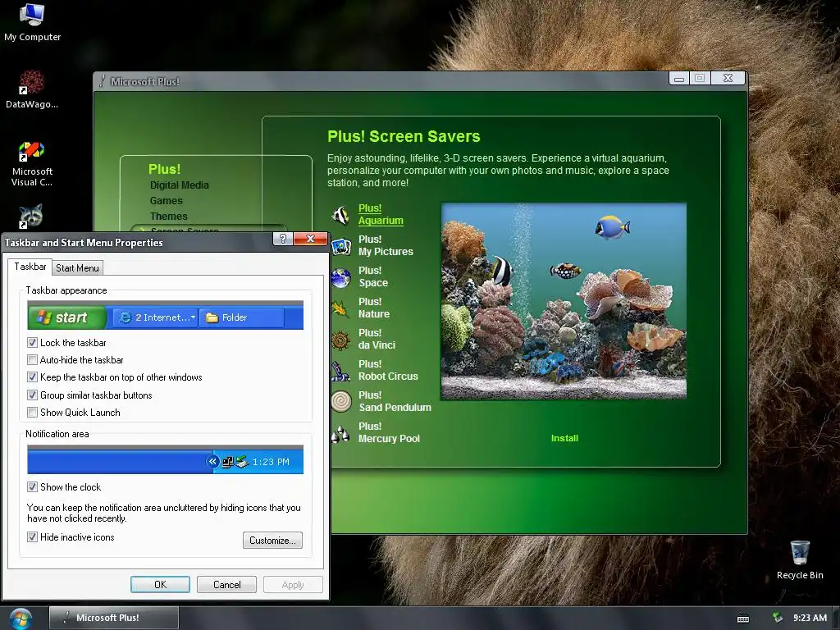This screenshot has height=630, width=840.
Task: Open Games in the Plus! menu
Action: coord(166,200)
